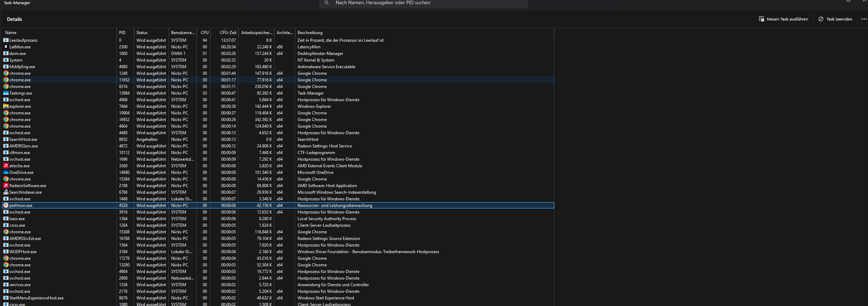Click the CPU time '13:57:07' cell
This screenshot has width=868, height=306.
coord(228,40)
